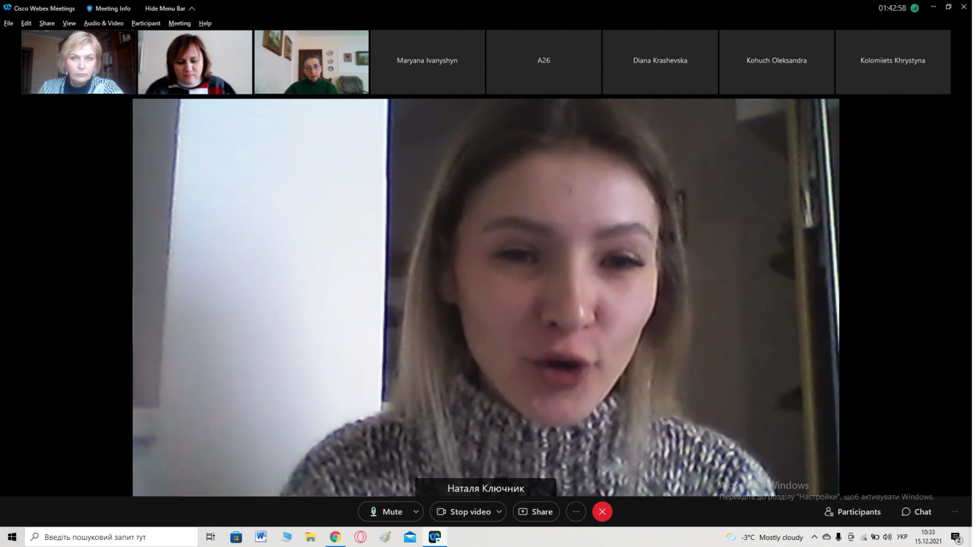Click the Share button
This screenshot has height=547, width=980.
(x=536, y=511)
